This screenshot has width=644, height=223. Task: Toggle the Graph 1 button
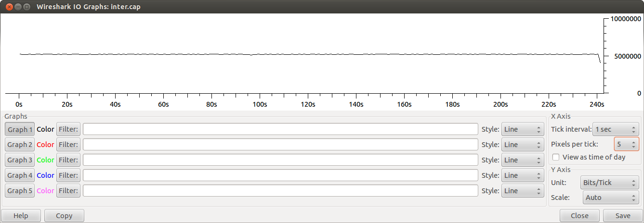coord(20,129)
